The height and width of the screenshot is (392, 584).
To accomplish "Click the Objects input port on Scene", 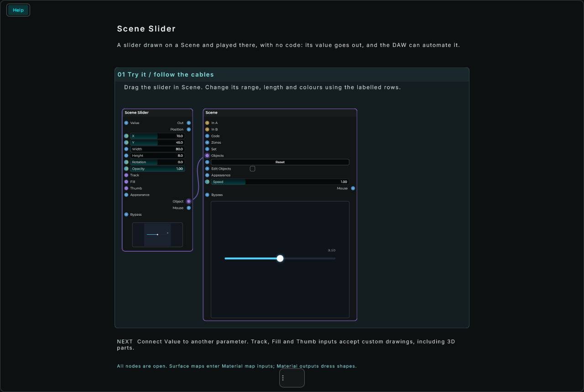I will click(207, 156).
